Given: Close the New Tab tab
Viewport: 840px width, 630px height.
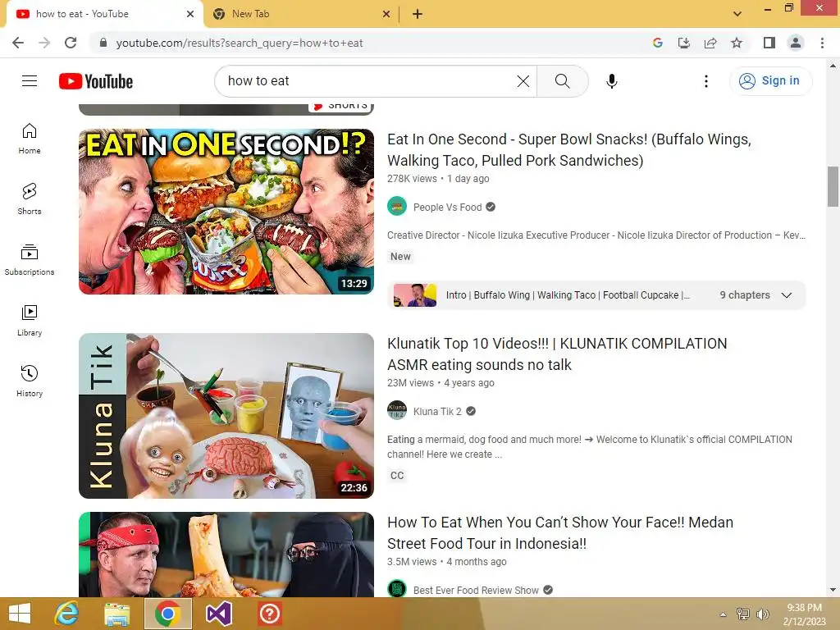Looking at the screenshot, I should pos(386,14).
